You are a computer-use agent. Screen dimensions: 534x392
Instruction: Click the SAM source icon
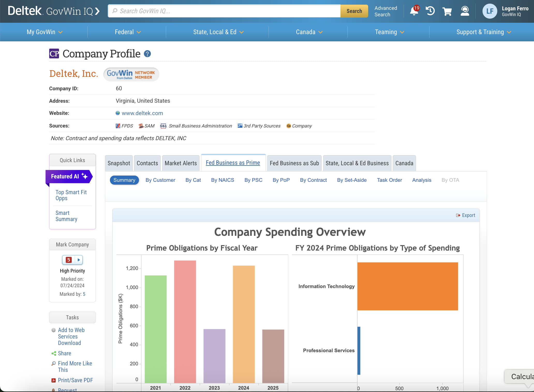tap(141, 126)
